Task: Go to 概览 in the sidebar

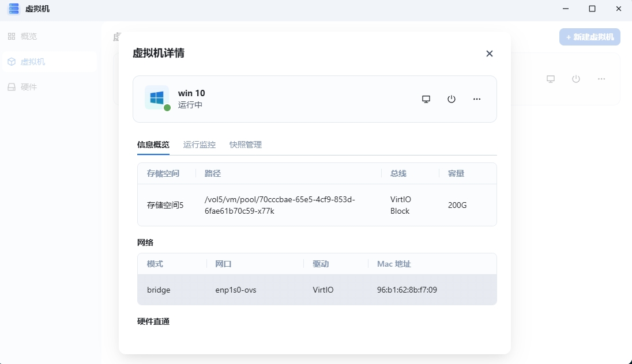Action: coord(29,36)
